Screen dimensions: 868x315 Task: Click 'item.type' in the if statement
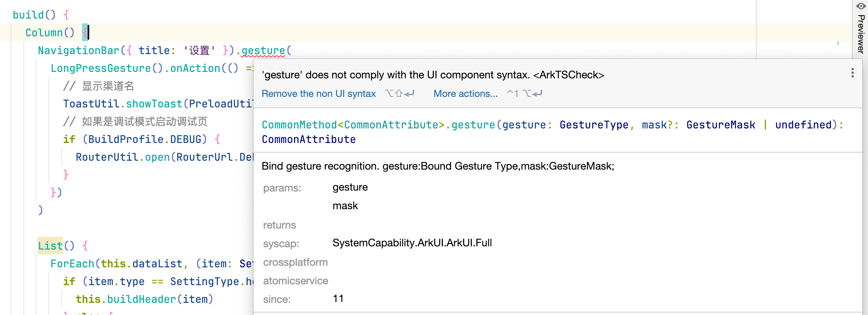[x=116, y=281]
